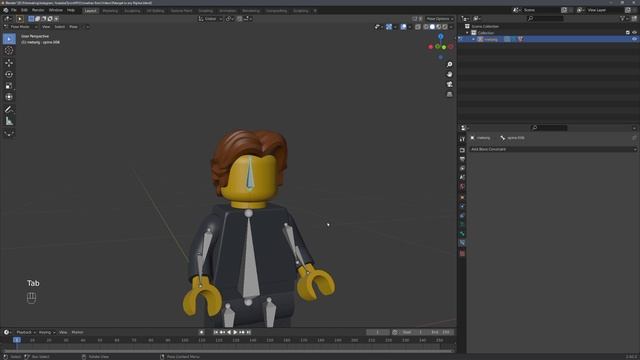640x360 pixels.
Task: Enable wireframe viewport shading
Action: pyautogui.click(x=426, y=27)
